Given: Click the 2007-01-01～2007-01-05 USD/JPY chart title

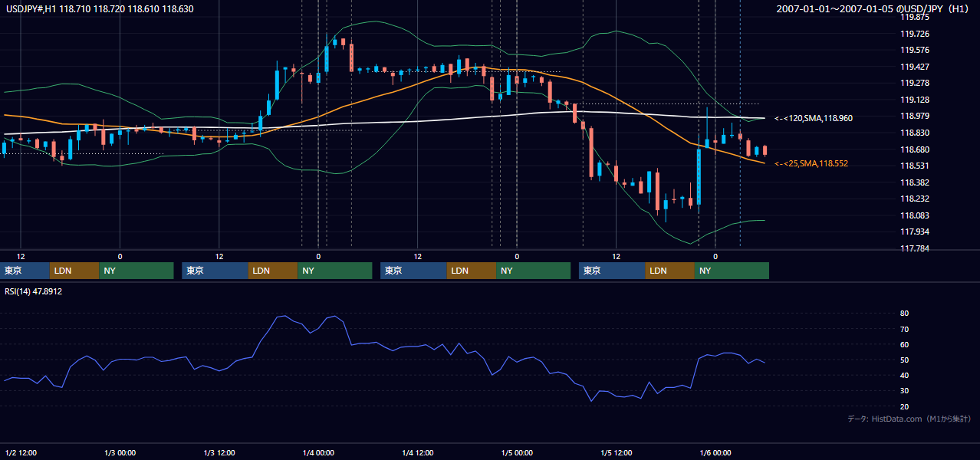Looking at the screenshot, I should point(874,8).
